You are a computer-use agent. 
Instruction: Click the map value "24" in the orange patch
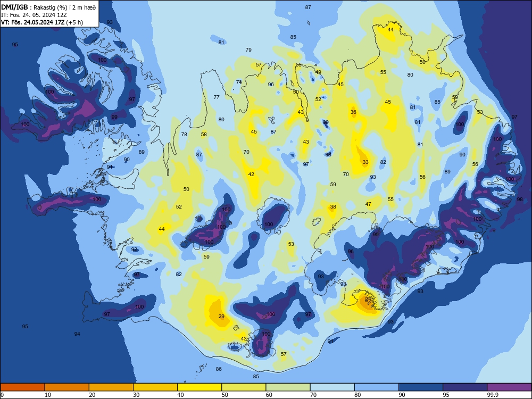(368, 299)
